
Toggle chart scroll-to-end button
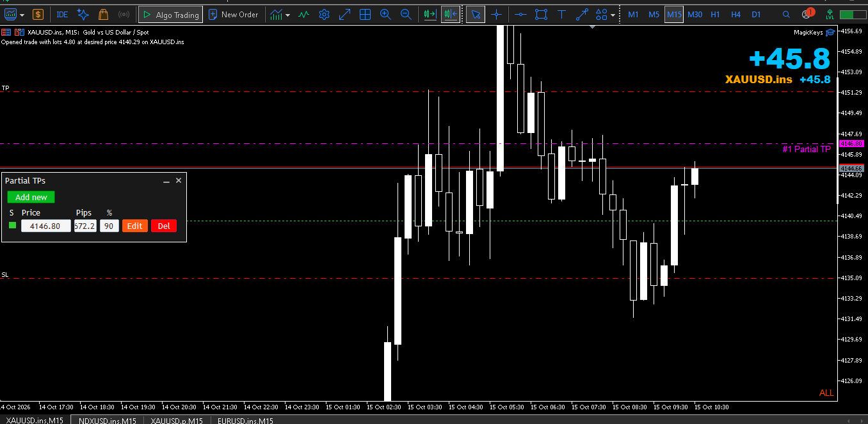pyautogui.click(x=430, y=14)
